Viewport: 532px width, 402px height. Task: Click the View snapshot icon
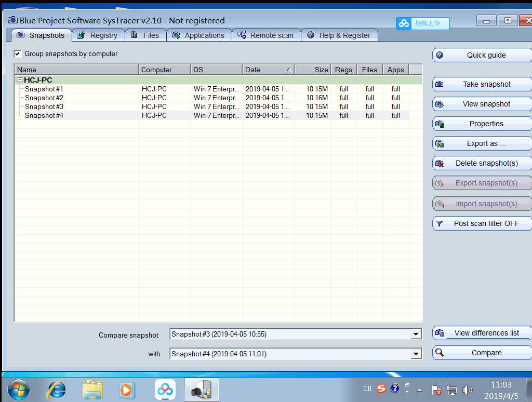[x=440, y=104]
